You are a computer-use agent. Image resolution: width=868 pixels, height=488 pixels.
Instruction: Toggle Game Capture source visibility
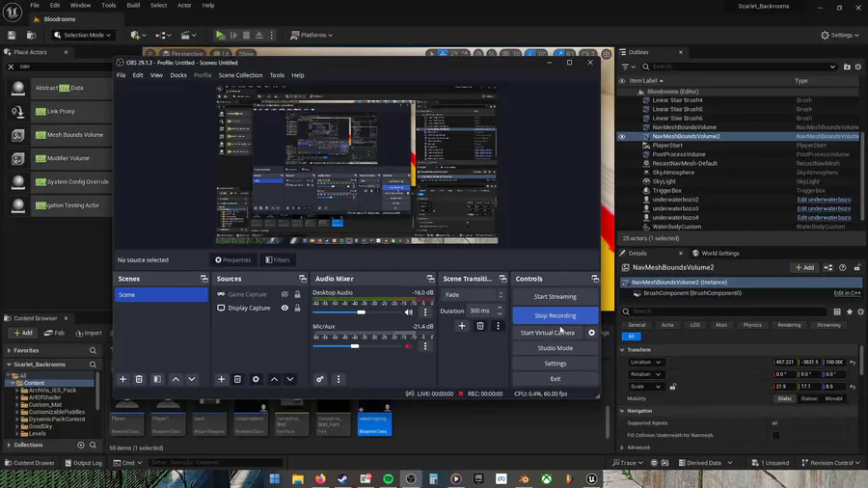pyautogui.click(x=285, y=294)
